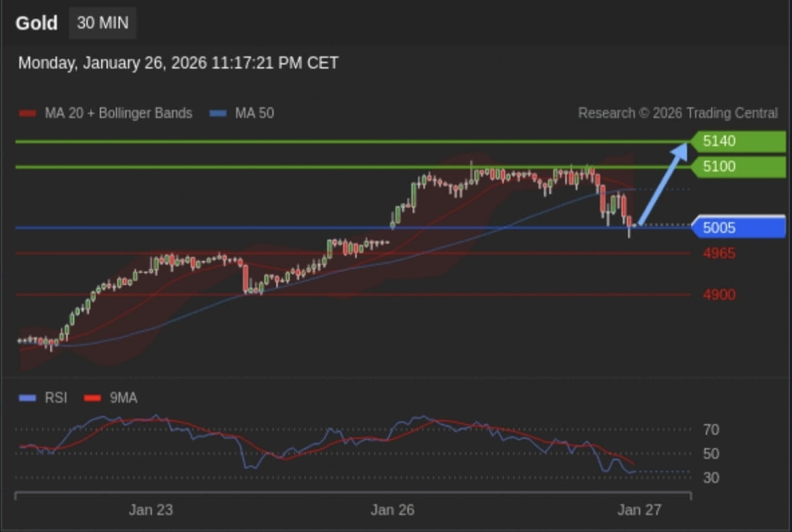This screenshot has height=532, width=792.
Task: Click the blue 5005 current price tag
Action: pos(736,227)
